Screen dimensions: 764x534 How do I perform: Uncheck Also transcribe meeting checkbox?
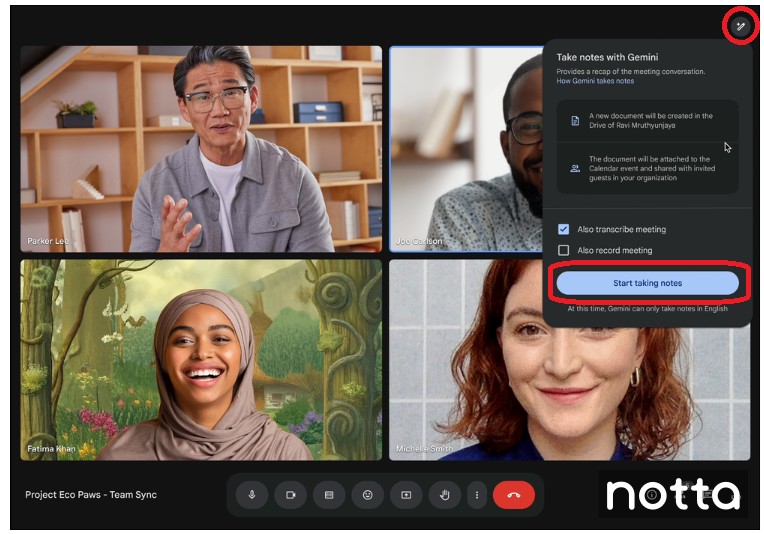564,229
